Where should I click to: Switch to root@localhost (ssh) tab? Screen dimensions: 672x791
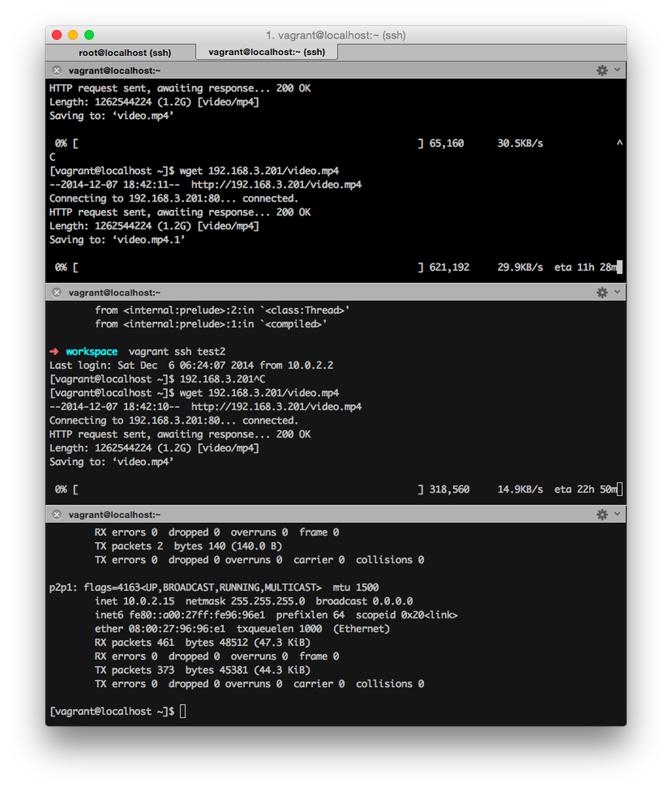(x=125, y=52)
